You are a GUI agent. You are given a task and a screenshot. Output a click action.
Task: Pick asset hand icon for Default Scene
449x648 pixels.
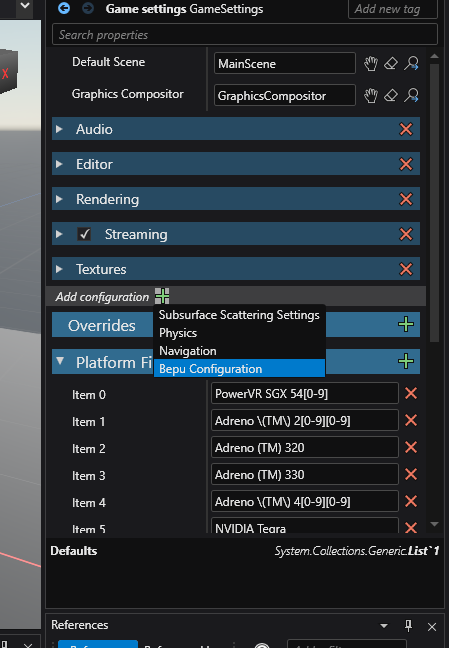tap(371, 64)
